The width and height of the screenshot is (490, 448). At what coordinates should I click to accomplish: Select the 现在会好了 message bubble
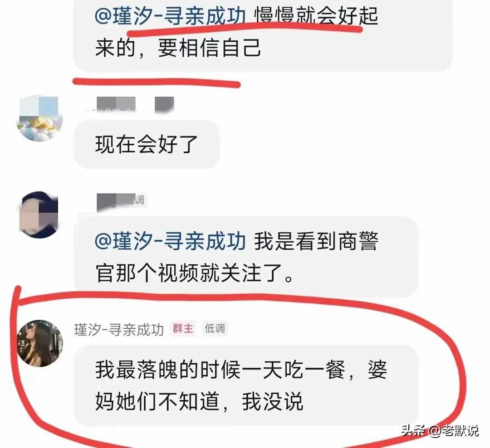pos(147,144)
